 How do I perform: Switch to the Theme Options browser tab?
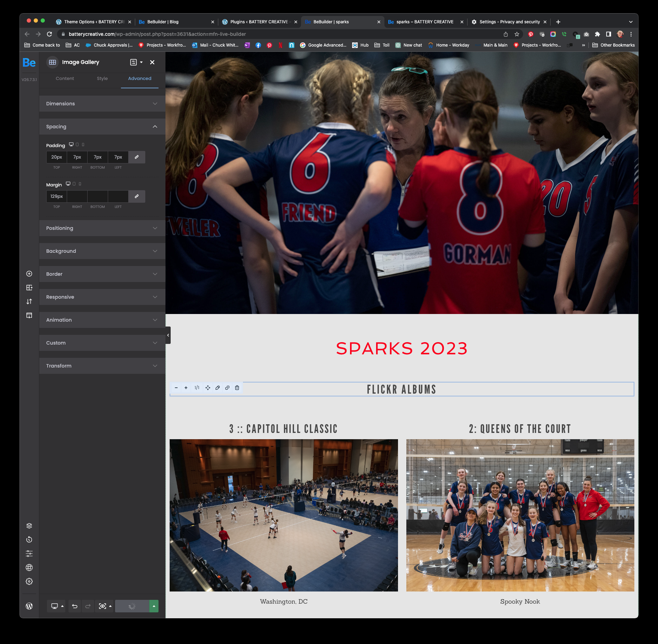click(x=93, y=22)
